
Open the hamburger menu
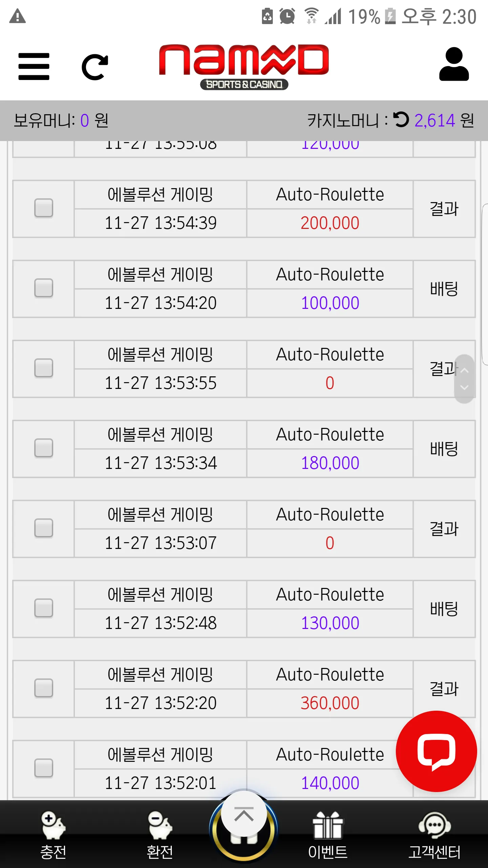pos(34,66)
